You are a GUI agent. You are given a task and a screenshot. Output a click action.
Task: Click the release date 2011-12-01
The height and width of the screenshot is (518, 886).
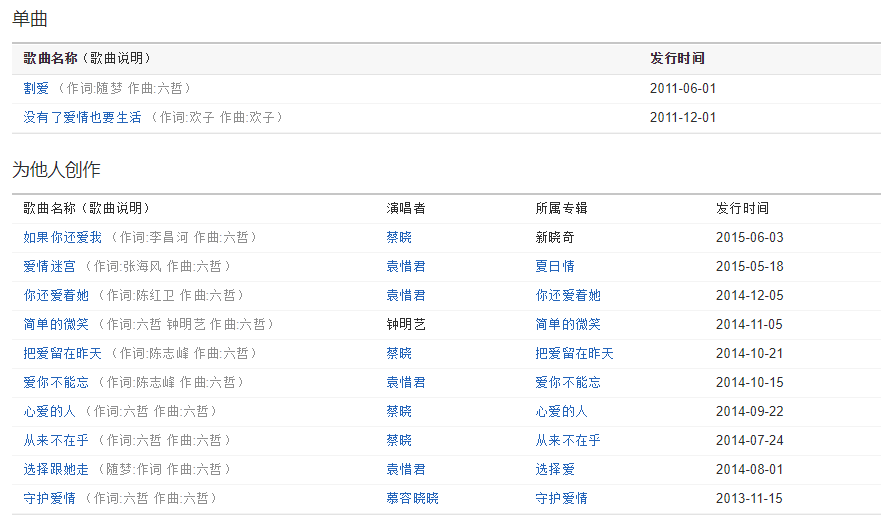click(683, 117)
